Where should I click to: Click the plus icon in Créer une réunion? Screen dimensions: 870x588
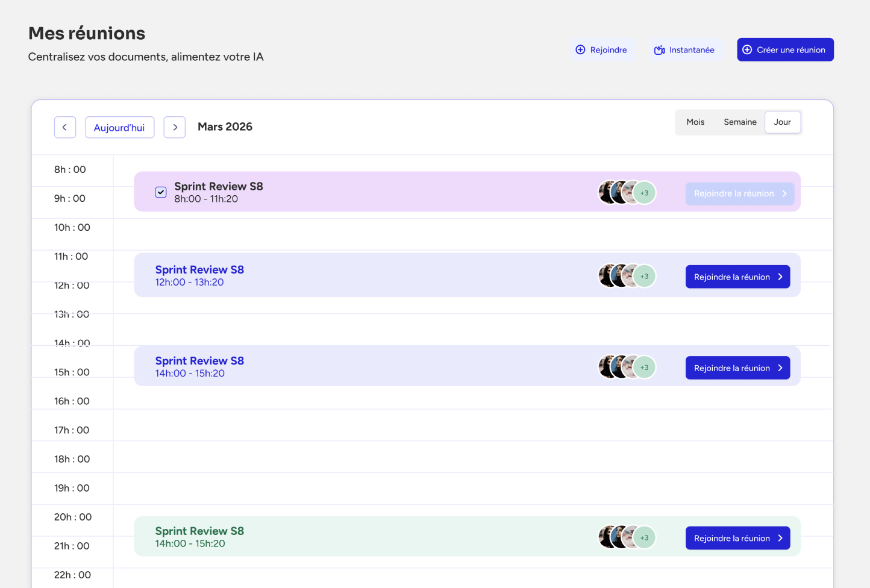click(747, 49)
